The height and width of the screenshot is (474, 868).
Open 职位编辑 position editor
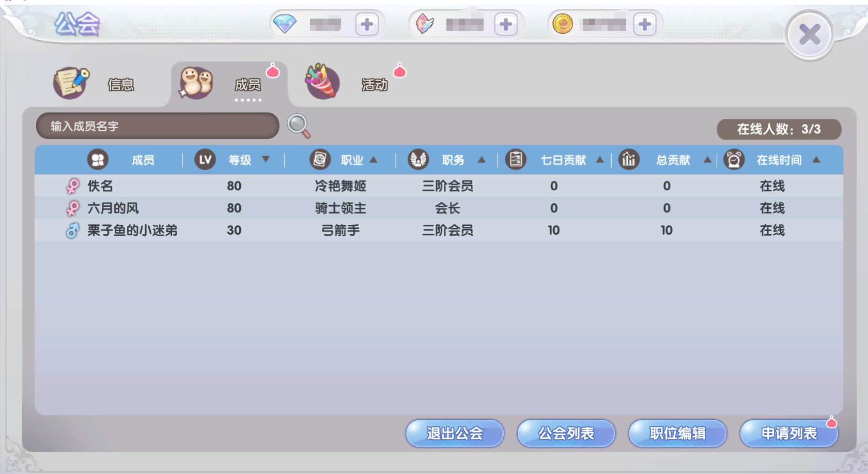pos(677,433)
